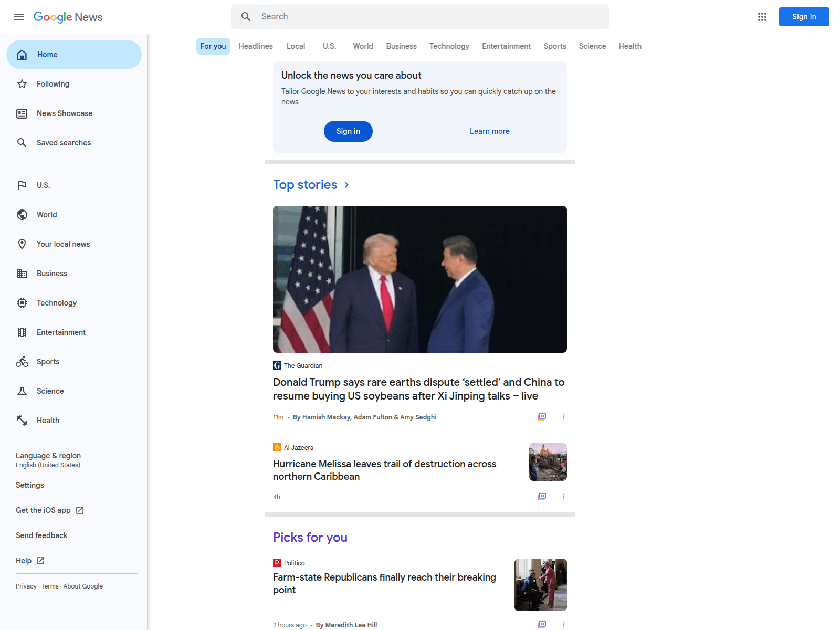Open Language & region settings

click(48, 460)
